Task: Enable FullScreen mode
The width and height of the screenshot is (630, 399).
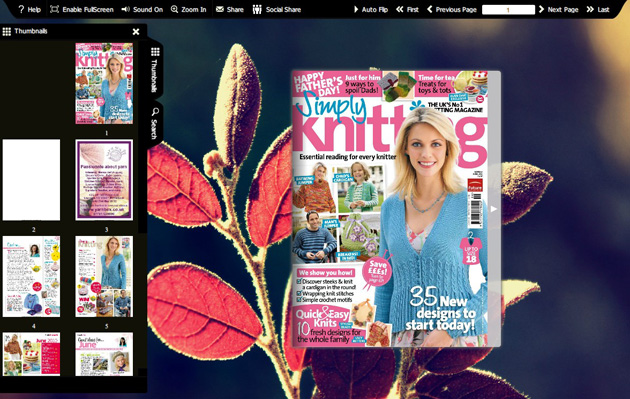Action: click(x=82, y=9)
